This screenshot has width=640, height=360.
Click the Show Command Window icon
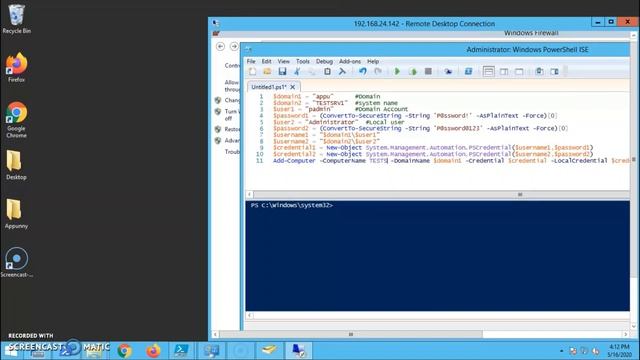point(539,71)
